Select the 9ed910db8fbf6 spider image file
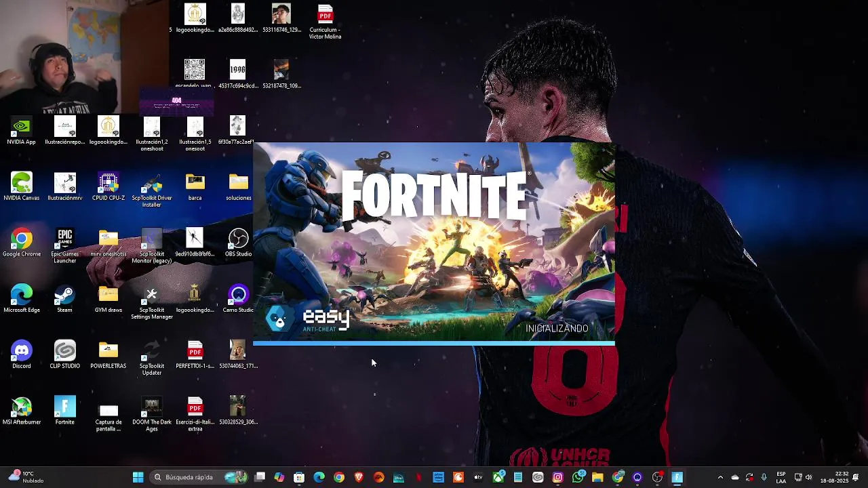 (195, 243)
